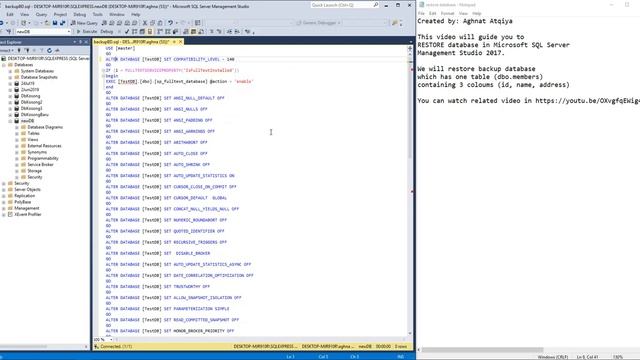Click the youtu.be link text in Notepad
This screenshot has width=640, height=360.
coord(587,100)
